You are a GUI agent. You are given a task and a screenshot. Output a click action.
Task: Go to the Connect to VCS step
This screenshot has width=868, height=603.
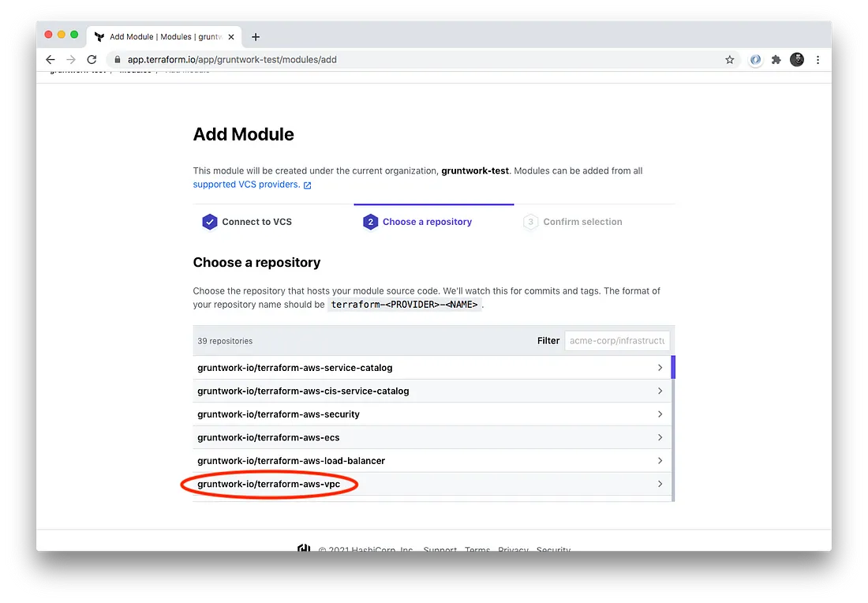pos(257,222)
